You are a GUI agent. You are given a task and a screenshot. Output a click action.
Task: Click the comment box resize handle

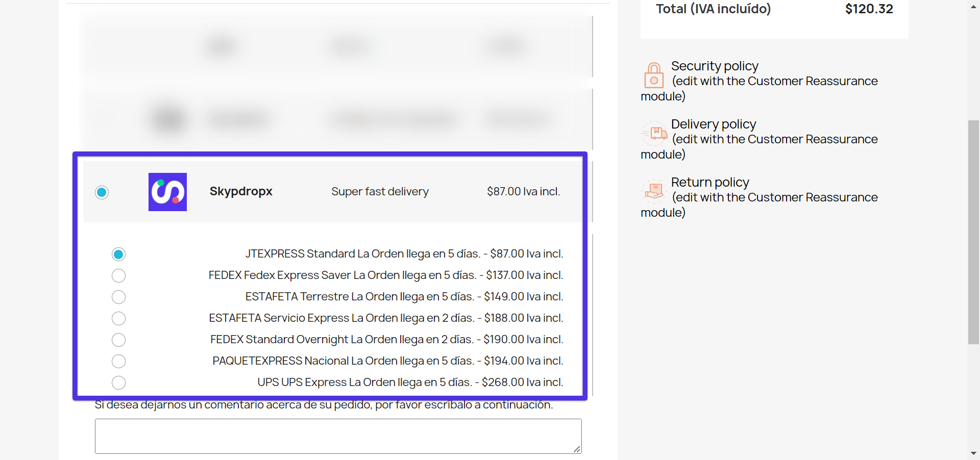(577, 449)
